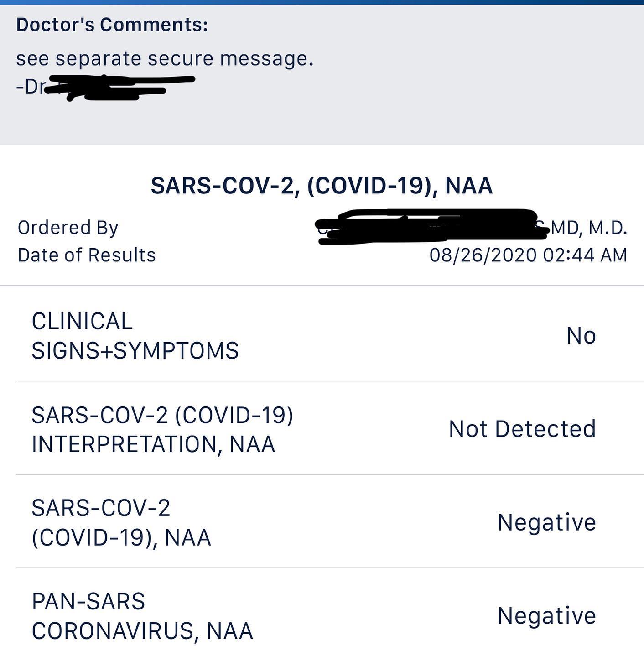Open the SARS-COV-2 Interpretation, NAA row
644x656 pixels.
tap(162, 429)
